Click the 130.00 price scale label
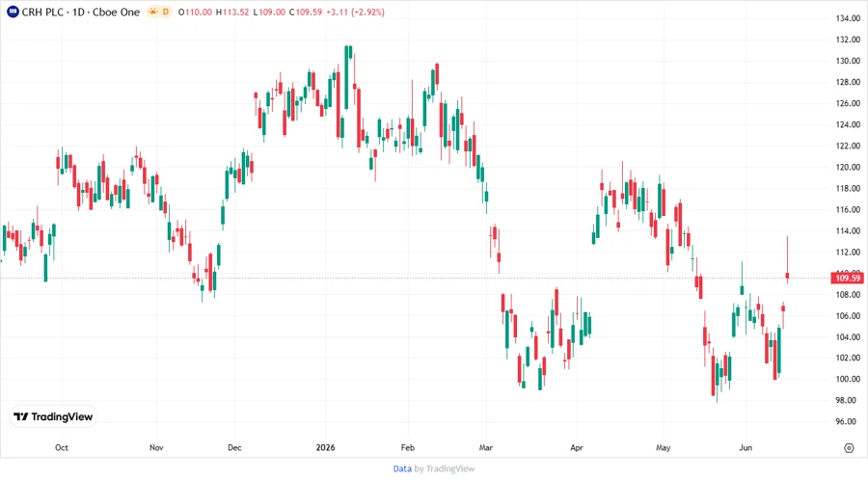This screenshot has width=868, height=480. tap(848, 61)
